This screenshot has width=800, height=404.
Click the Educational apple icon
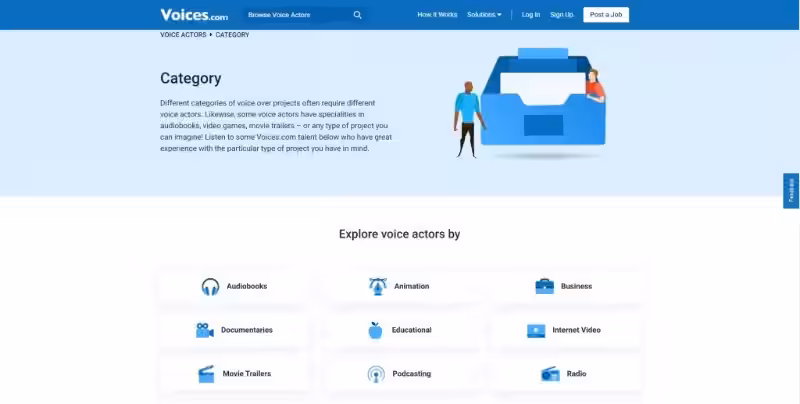375,330
